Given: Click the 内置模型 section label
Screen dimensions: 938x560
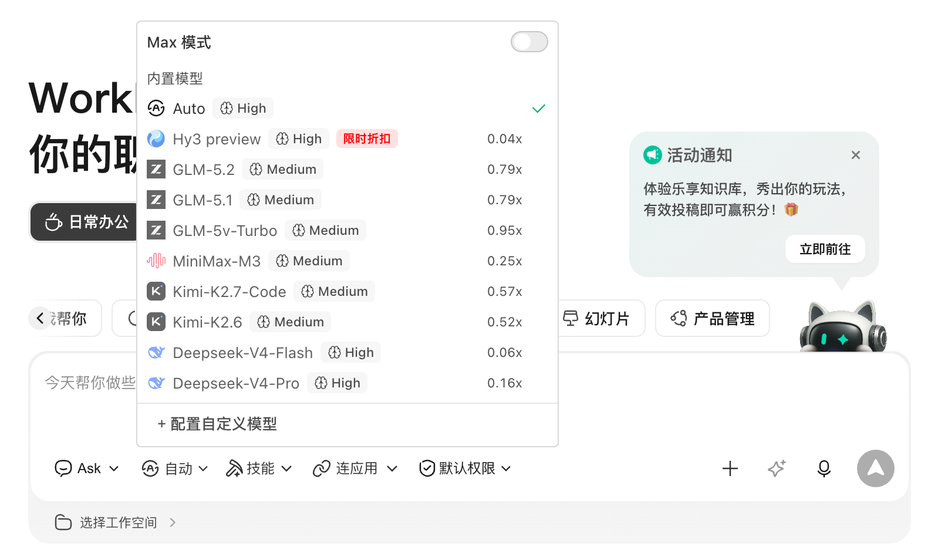Looking at the screenshot, I should (175, 78).
